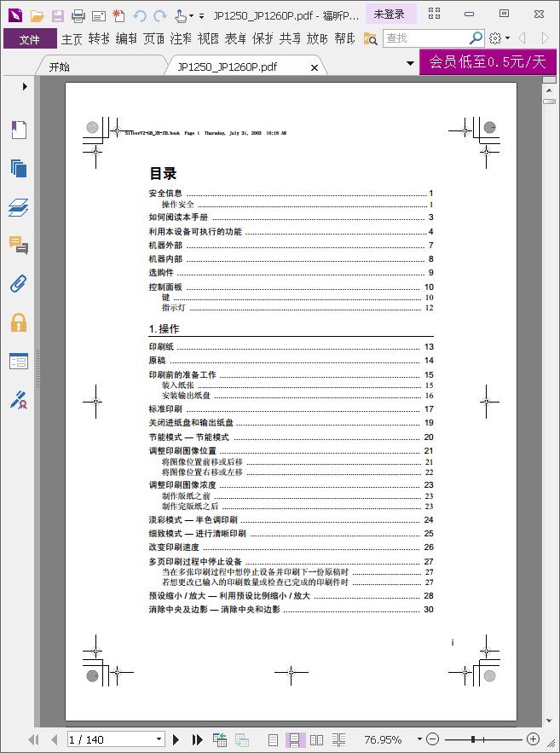Click the vertical scrollbar up arrow
The image size is (560, 753).
point(550,90)
